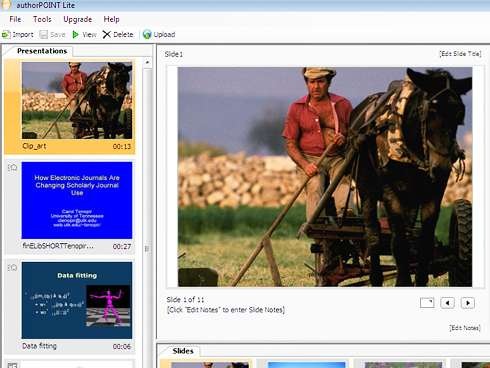Click the green View play icon
Screen dimensions: 490x368
76,34
